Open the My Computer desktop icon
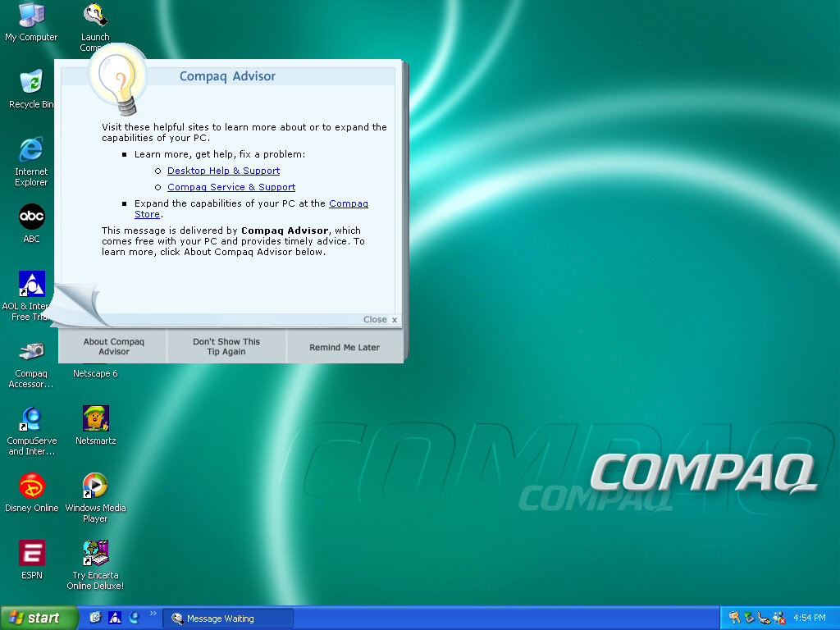Screen dimensions: 840x630 coord(31,16)
